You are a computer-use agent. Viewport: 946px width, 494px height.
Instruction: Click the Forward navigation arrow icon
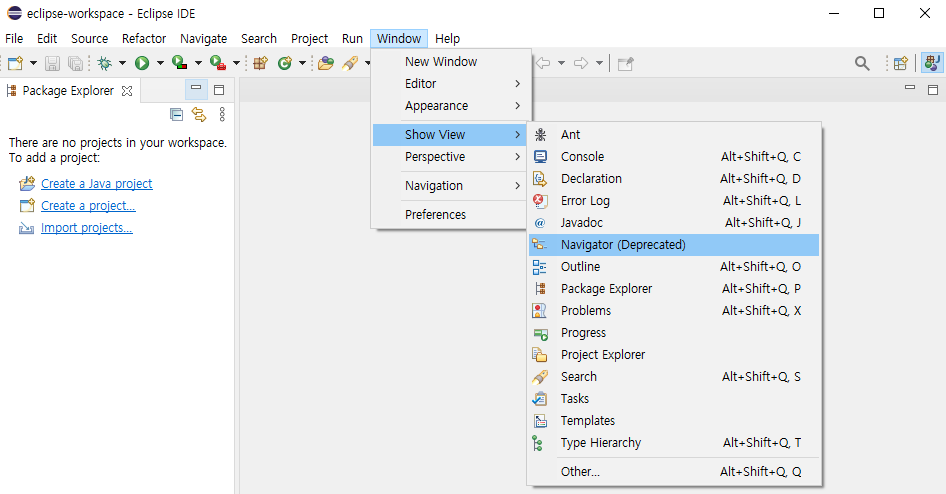(581, 63)
